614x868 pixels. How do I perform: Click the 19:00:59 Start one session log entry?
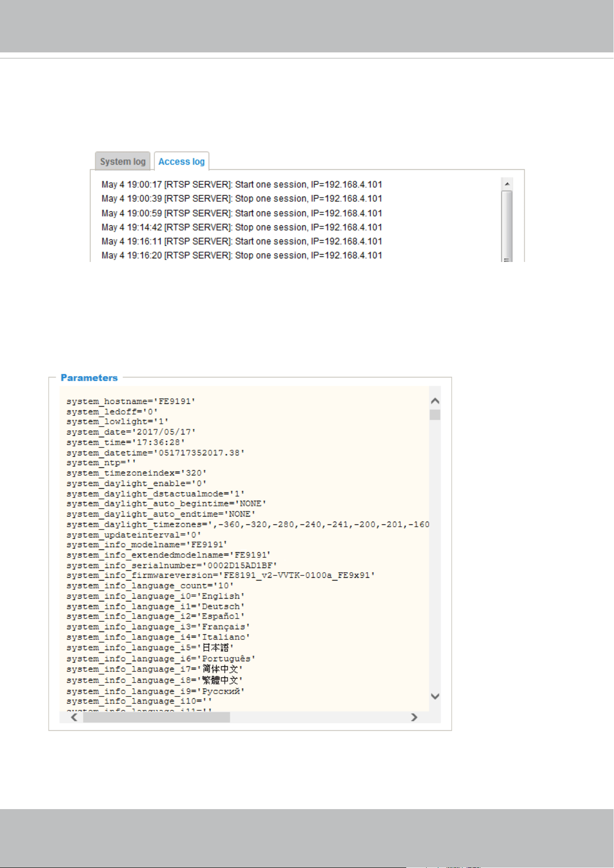click(242, 213)
